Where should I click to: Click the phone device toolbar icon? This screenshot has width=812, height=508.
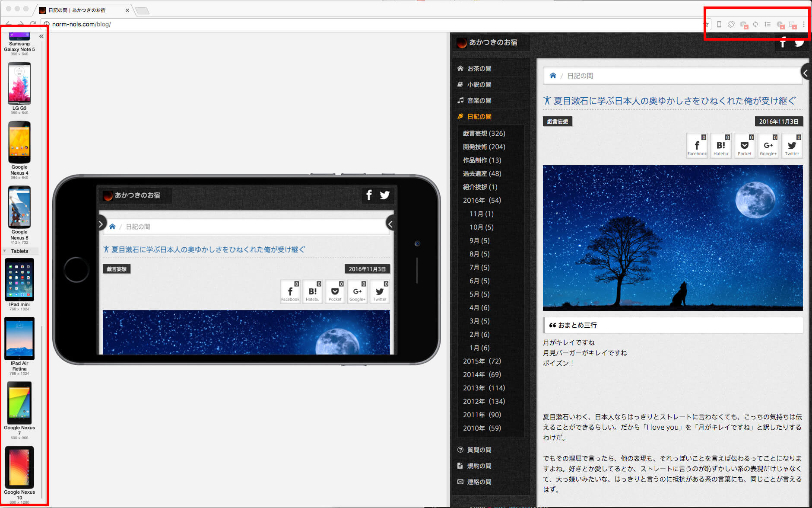click(x=719, y=24)
